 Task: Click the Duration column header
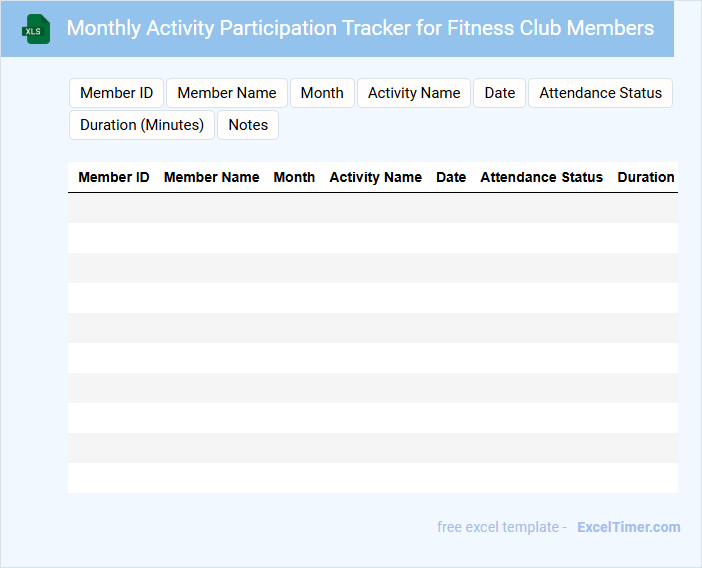pos(645,177)
